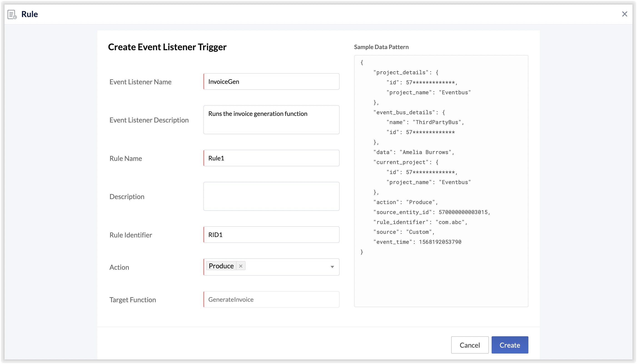The height and width of the screenshot is (364, 637).
Task: Click the "data": "Amelia Burrows" line
Action: coord(414,152)
